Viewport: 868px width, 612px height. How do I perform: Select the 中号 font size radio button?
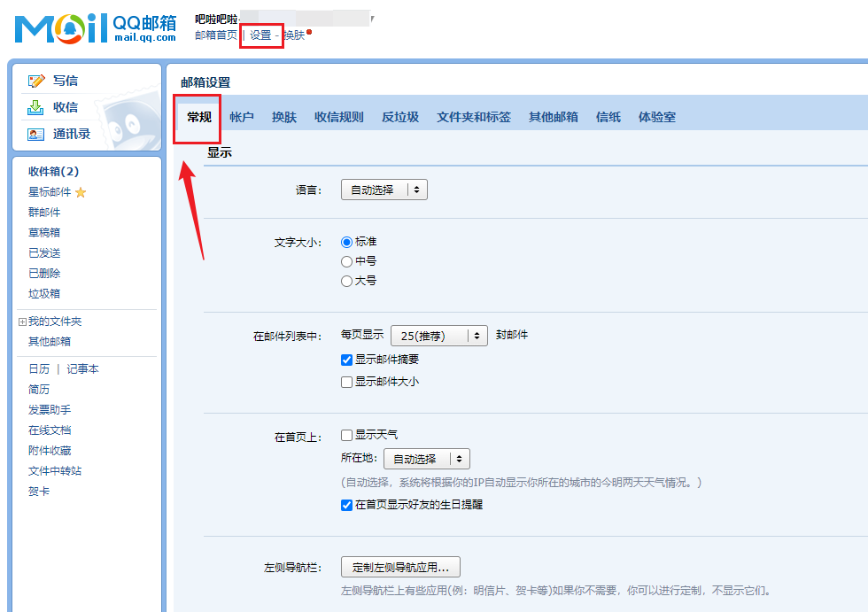tap(347, 260)
